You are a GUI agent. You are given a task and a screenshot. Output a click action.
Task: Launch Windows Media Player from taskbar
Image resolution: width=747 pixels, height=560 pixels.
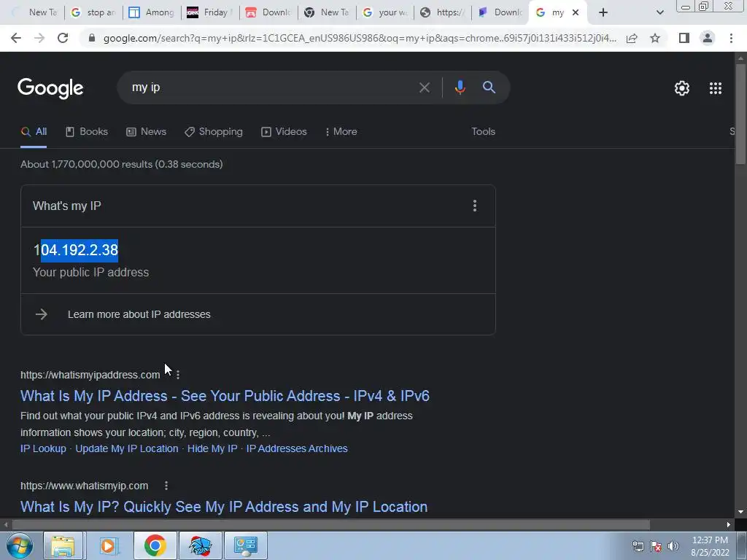(108, 545)
